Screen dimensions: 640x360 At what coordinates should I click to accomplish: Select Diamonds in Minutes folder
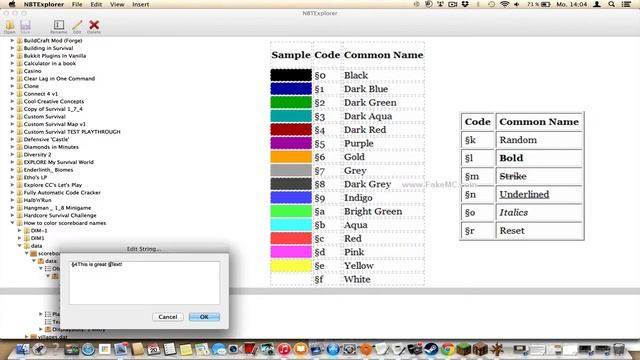tap(51, 147)
